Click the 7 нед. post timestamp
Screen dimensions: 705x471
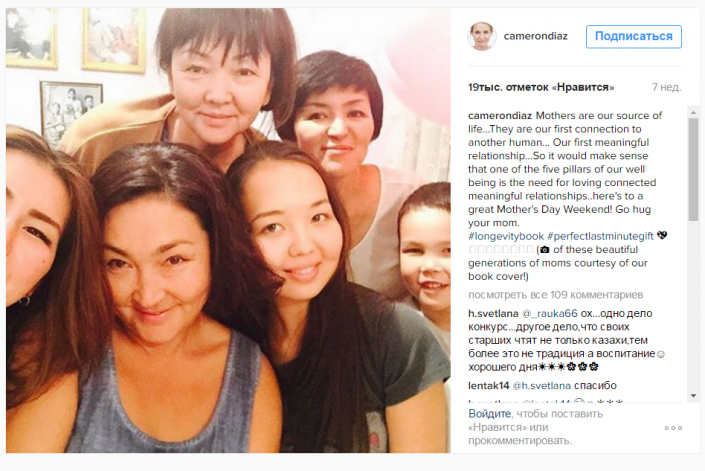[x=666, y=87]
